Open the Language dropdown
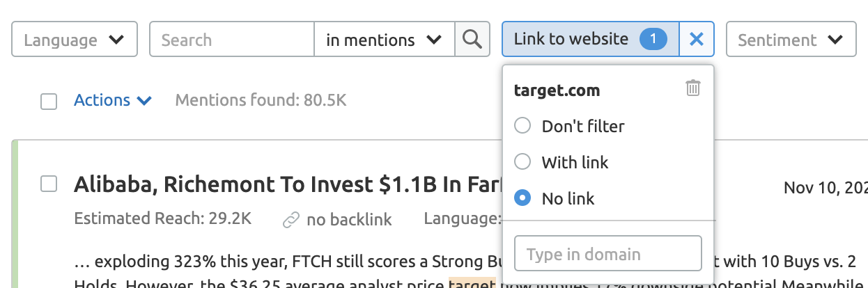This screenshot has height=288, width=868. (74, 40)
